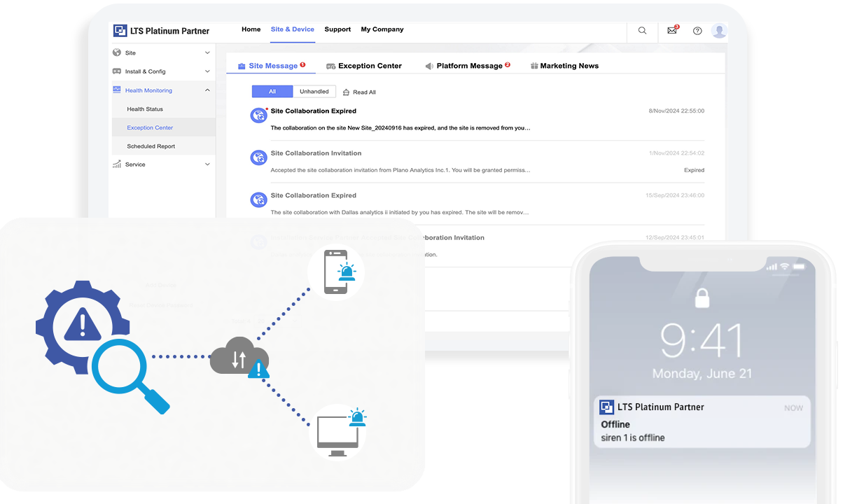857x504 pixels.
Task: Click the search magnifier icon in header
Action: (x=642, y=31)
